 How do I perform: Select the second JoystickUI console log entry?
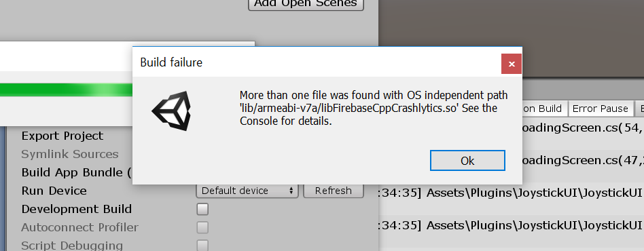tap(511, 225)
